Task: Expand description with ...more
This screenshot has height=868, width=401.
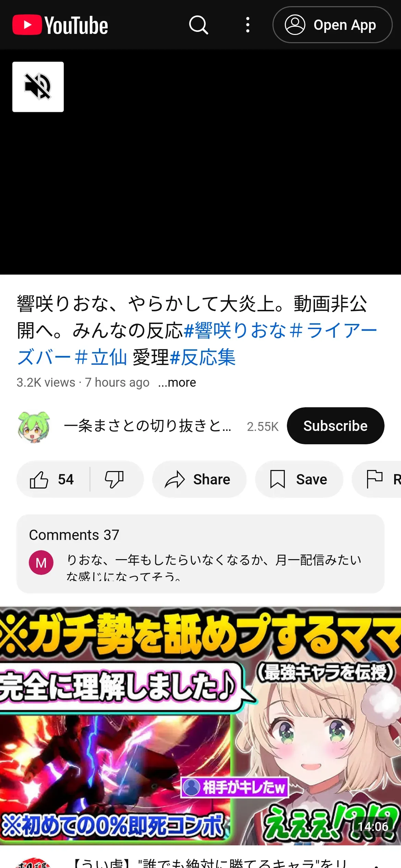Action: pyautogui.click(x=177, y=382)
